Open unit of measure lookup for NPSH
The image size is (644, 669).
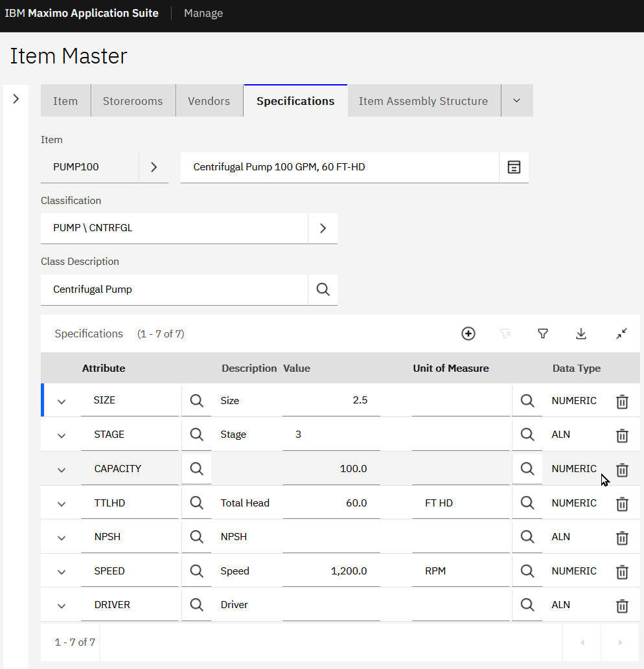coord(527,536)
